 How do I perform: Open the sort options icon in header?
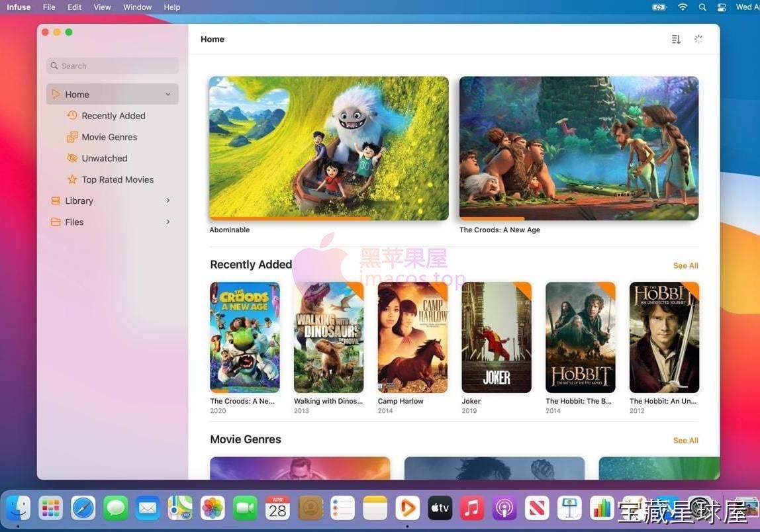[676, 39]
